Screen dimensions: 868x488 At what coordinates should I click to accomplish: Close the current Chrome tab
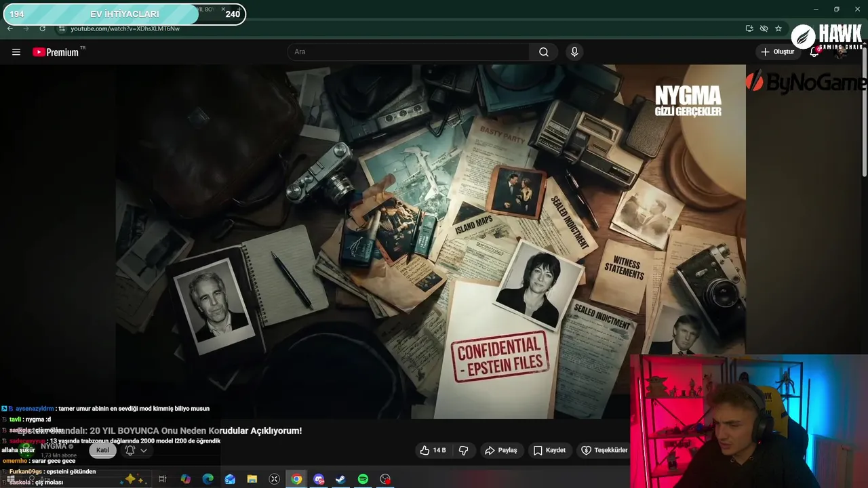(223, 9)
